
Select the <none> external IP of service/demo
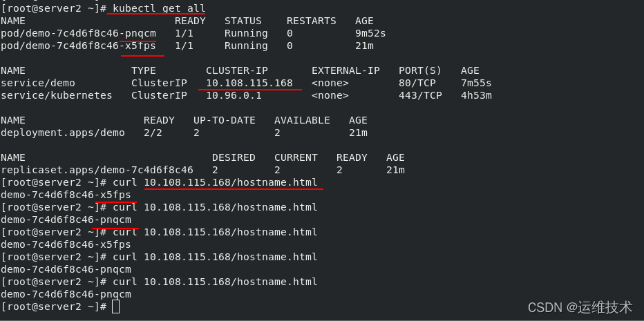pyautogui.click(x=330, y=83)
